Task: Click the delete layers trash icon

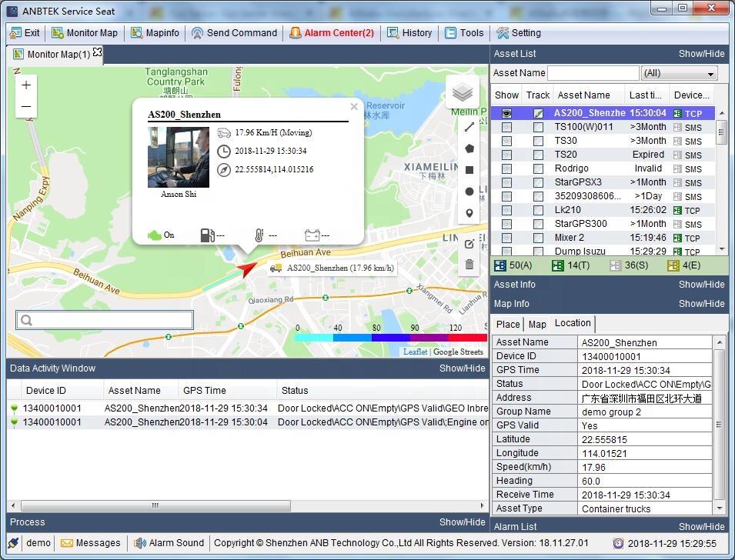Action: tap(469, 265)
